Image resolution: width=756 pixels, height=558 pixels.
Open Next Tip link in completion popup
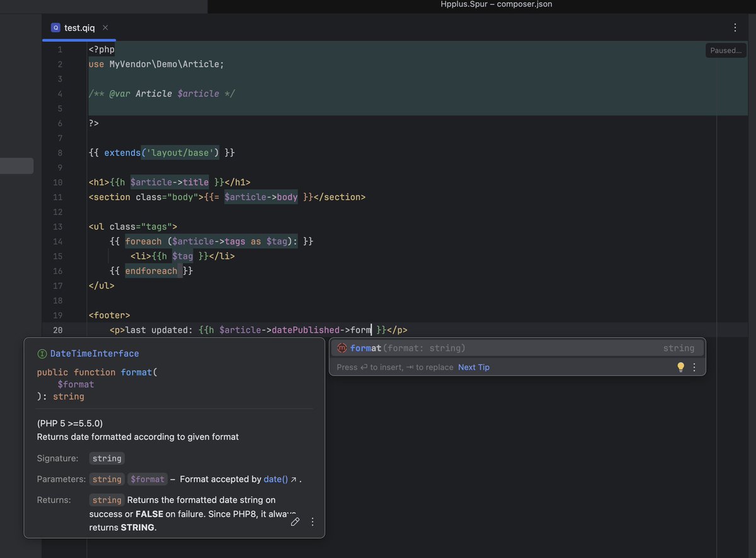coord(474,367)
